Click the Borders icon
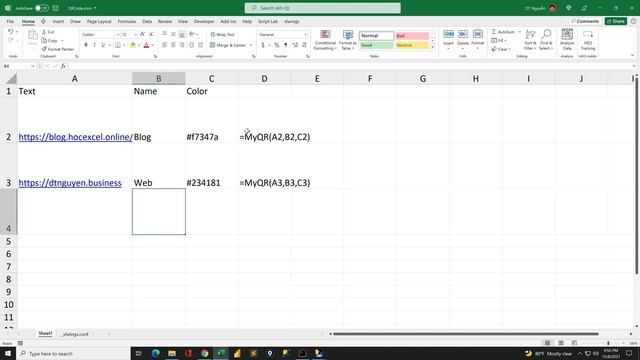The height and width of the screenshot is (360, 640). (x=118, y=45)
